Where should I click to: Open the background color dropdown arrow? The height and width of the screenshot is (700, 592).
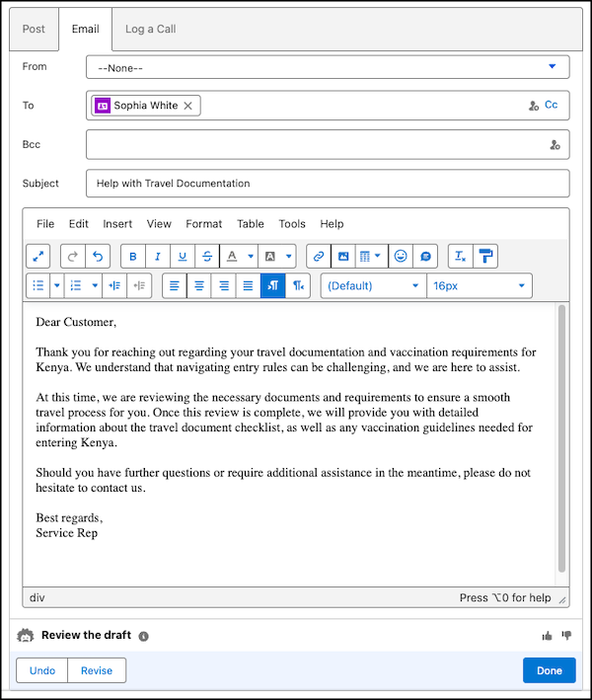click(x=289, y=257)
